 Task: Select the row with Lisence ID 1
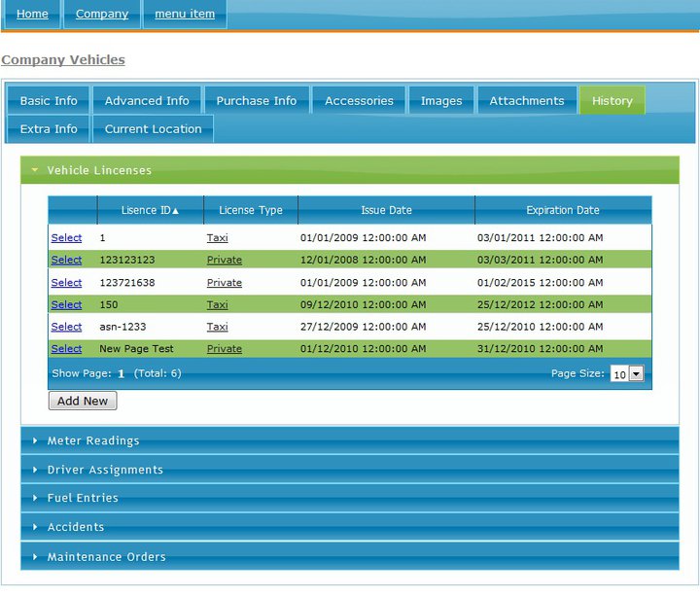tap(66, 237)
